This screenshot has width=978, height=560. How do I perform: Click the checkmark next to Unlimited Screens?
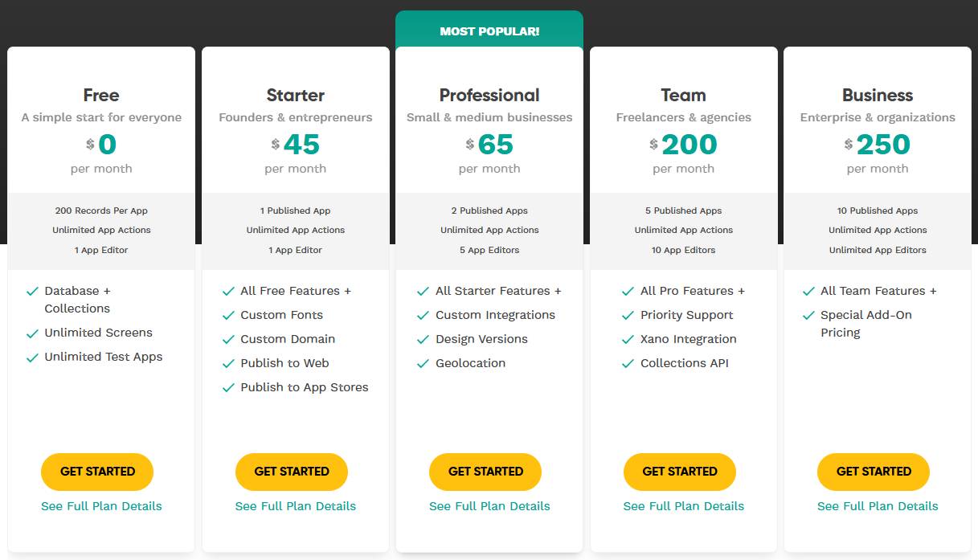(34, 333)
